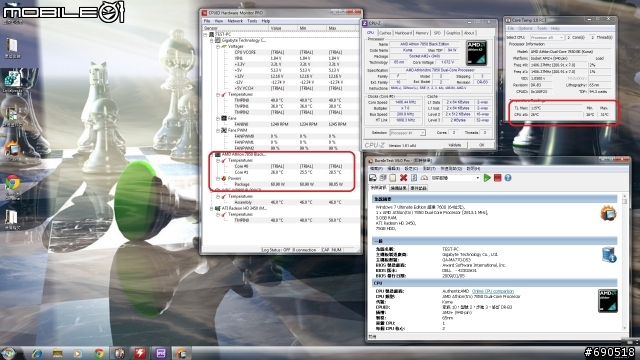Select the Package power row
The image size is (640, 360).
click(x=282, y=184)
